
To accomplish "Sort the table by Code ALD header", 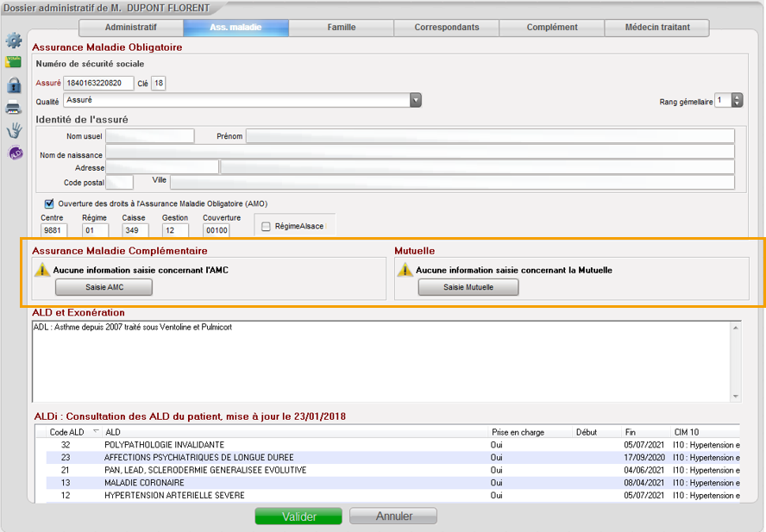I will pos(67,432).
